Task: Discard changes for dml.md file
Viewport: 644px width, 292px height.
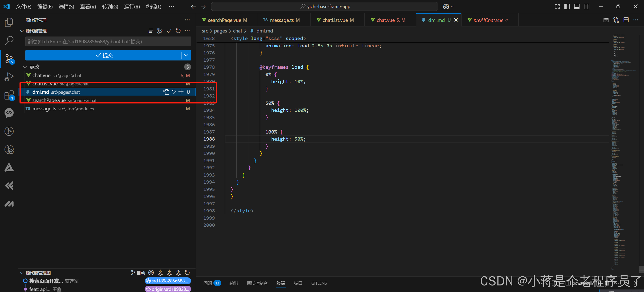Action: (174, 92)
